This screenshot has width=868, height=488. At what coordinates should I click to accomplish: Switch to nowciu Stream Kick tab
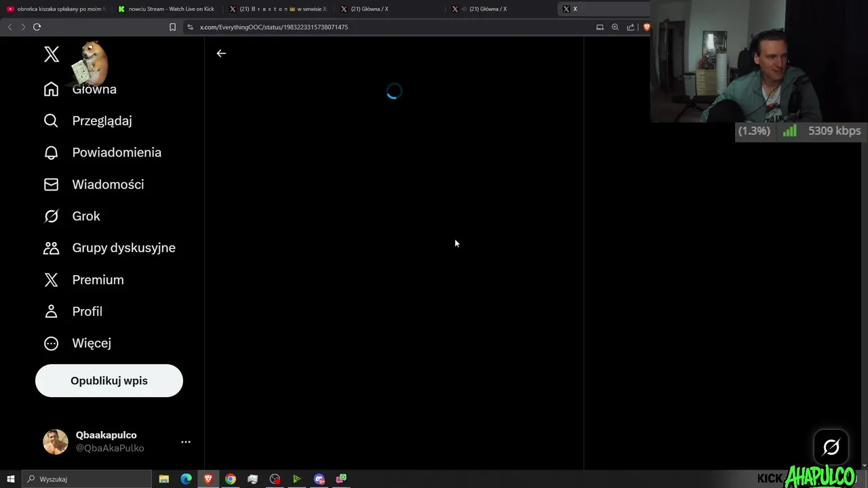pos(167,9)
